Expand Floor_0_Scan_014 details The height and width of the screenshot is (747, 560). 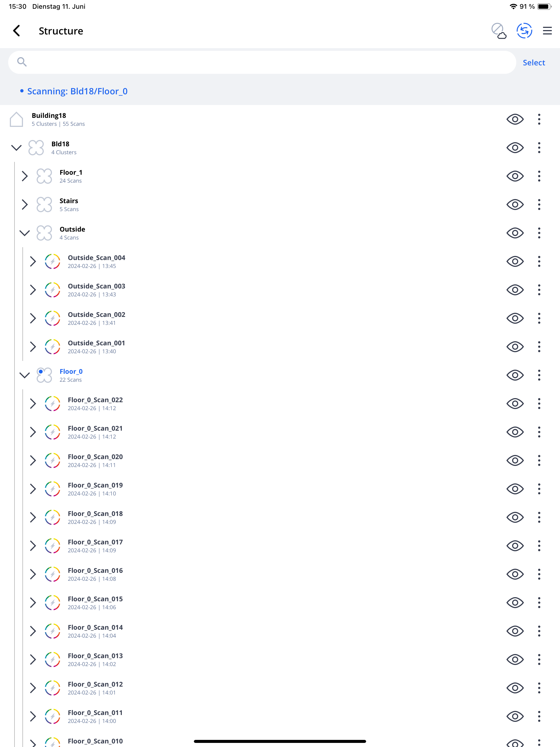tap(33, 631)
